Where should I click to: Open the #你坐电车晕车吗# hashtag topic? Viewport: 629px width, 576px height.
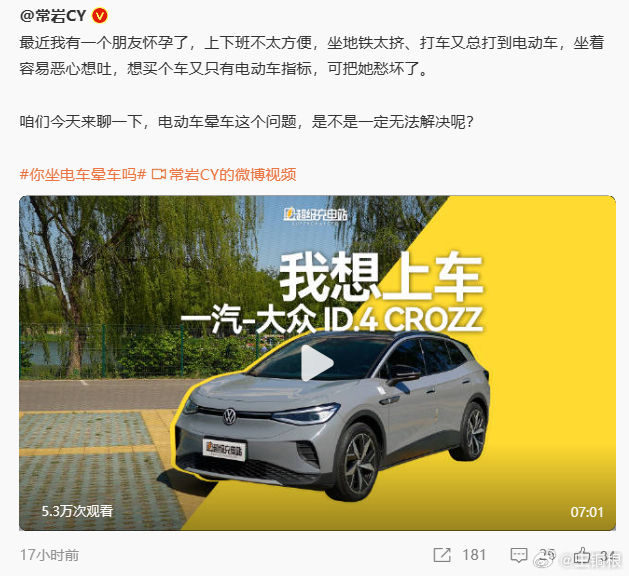click(83, 174)
